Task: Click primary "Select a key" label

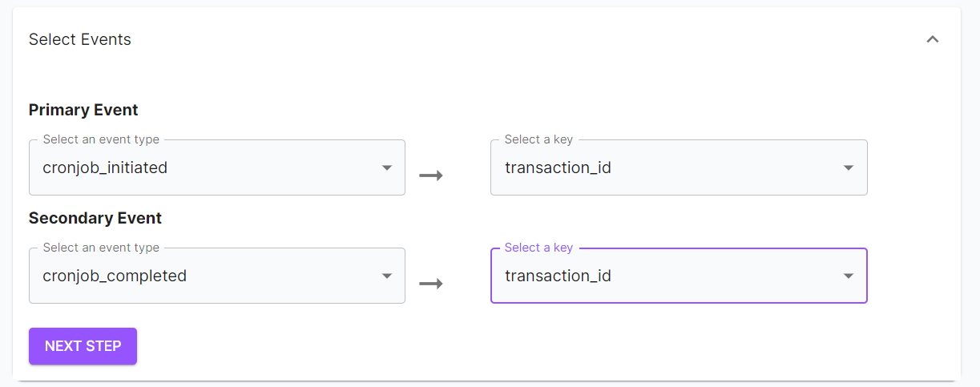Action: click(538, 139)
